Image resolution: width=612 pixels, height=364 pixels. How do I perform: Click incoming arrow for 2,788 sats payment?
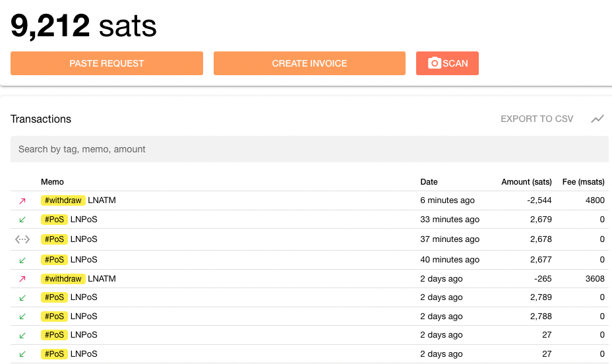22,317
